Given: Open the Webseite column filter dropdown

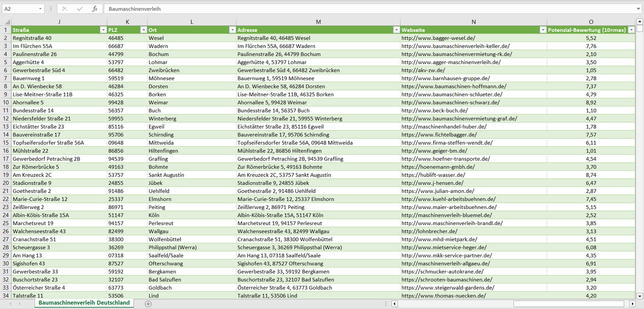Looking at the screenshot, I should click(542, 30).
